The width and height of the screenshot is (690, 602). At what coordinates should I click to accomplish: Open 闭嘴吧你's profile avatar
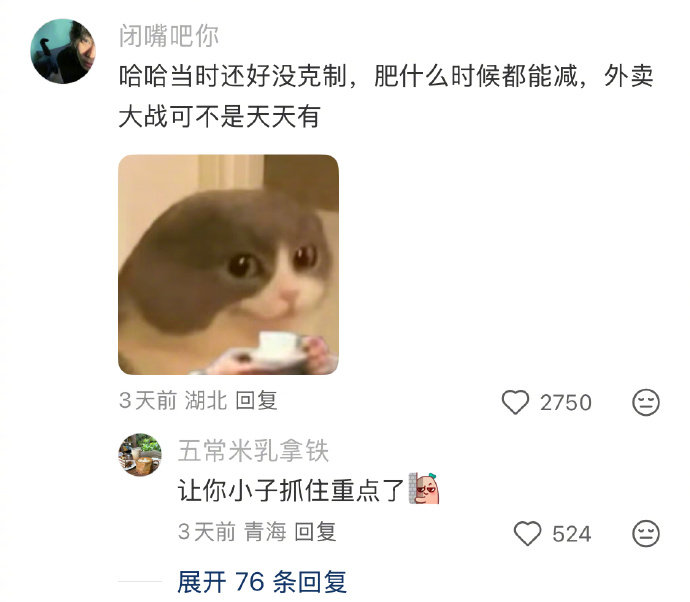tap(63, 51)
